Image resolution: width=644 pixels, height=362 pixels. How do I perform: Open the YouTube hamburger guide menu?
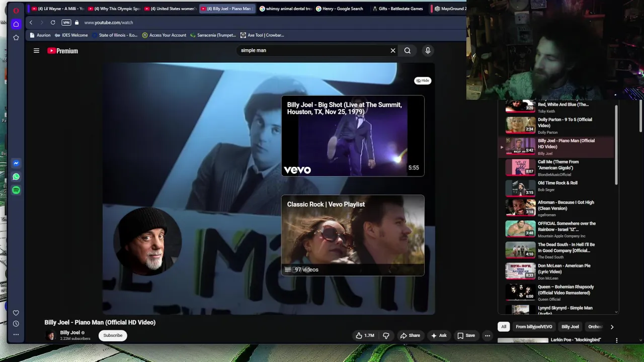pyautogui.click(x=36, y=51)
